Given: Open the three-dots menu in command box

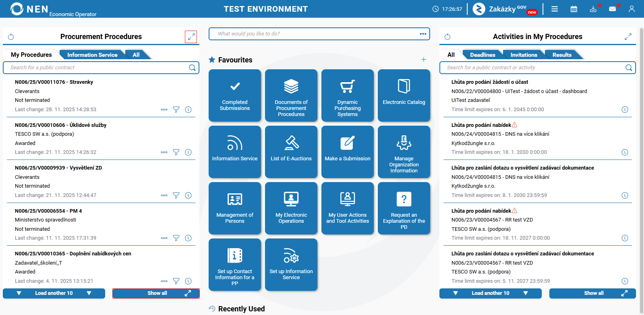Looking at the screenshot, I should (423, 34).
